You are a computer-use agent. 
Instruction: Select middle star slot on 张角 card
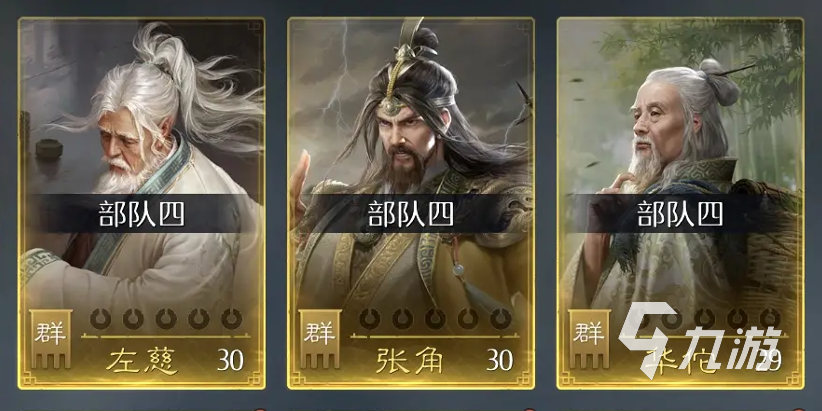(x=435, y=318)
